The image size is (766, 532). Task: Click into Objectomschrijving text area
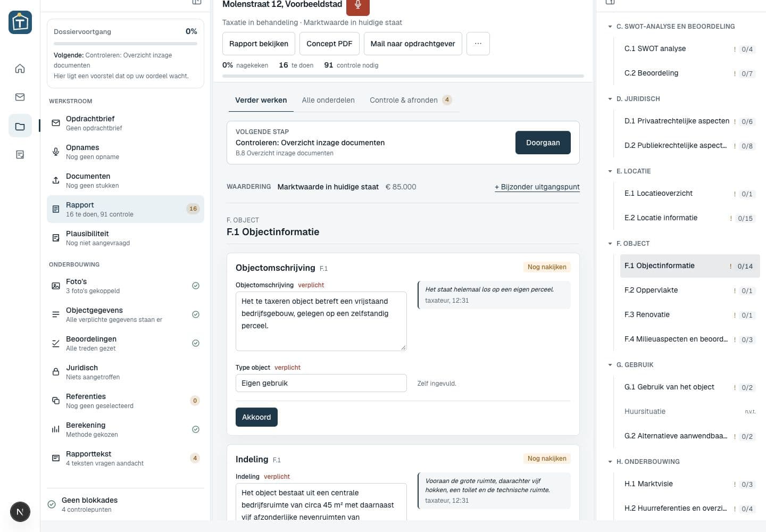pos(321,321)
